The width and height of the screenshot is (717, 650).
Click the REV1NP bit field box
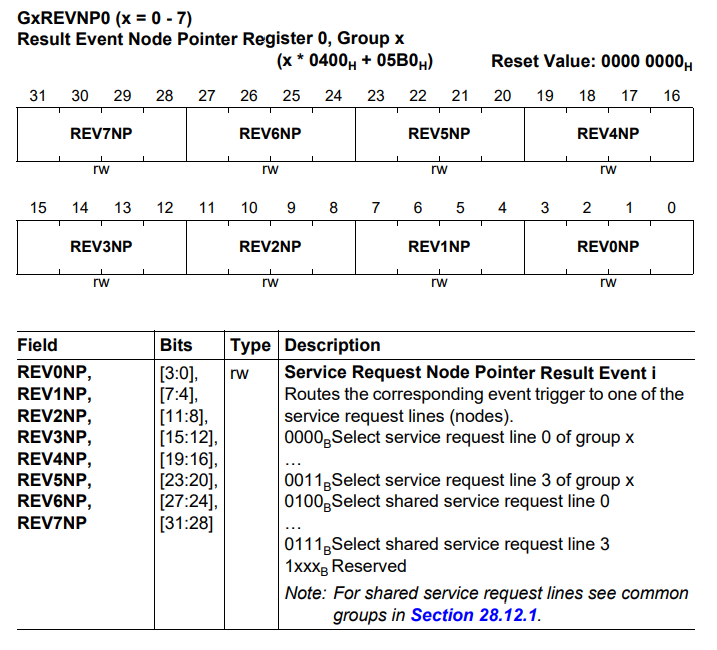coord(439,247)
